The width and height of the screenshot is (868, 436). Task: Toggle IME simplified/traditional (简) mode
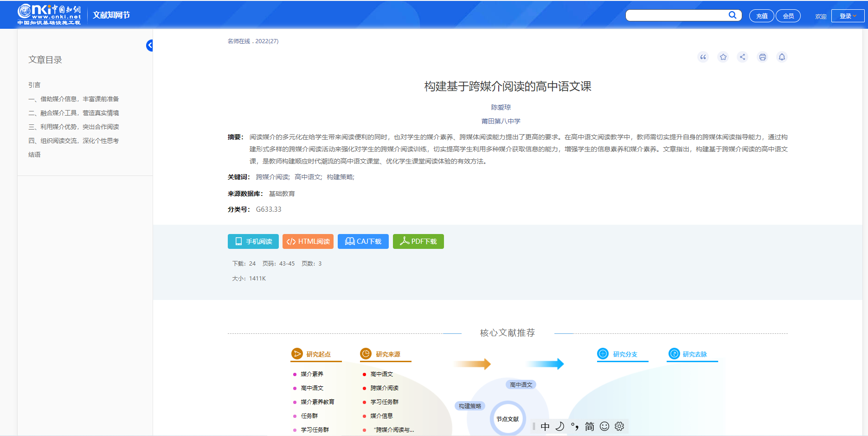point(590,426)
